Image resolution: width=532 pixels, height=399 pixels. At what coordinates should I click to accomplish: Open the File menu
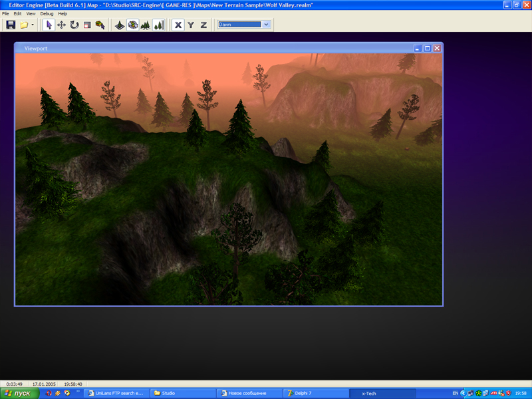coord(6,13)
